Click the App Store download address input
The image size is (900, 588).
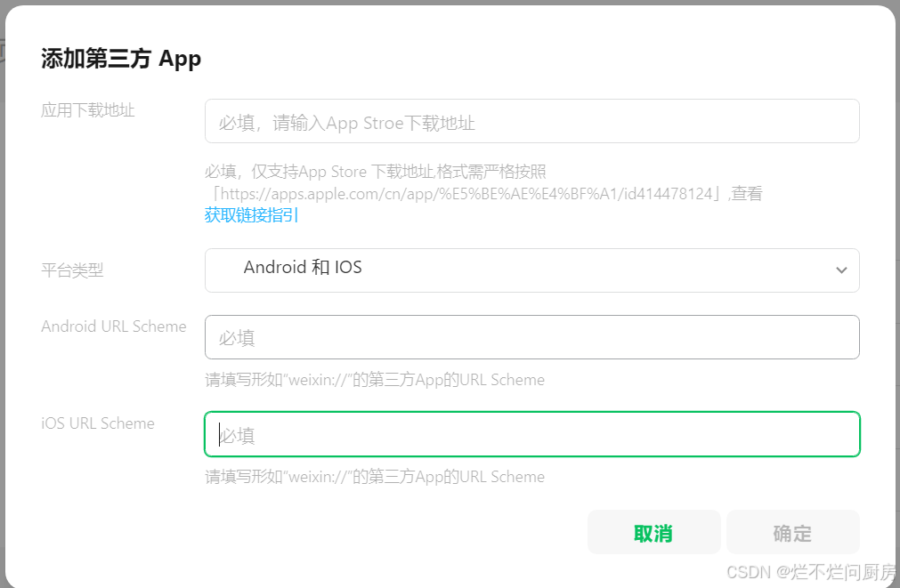coord(531,120)
